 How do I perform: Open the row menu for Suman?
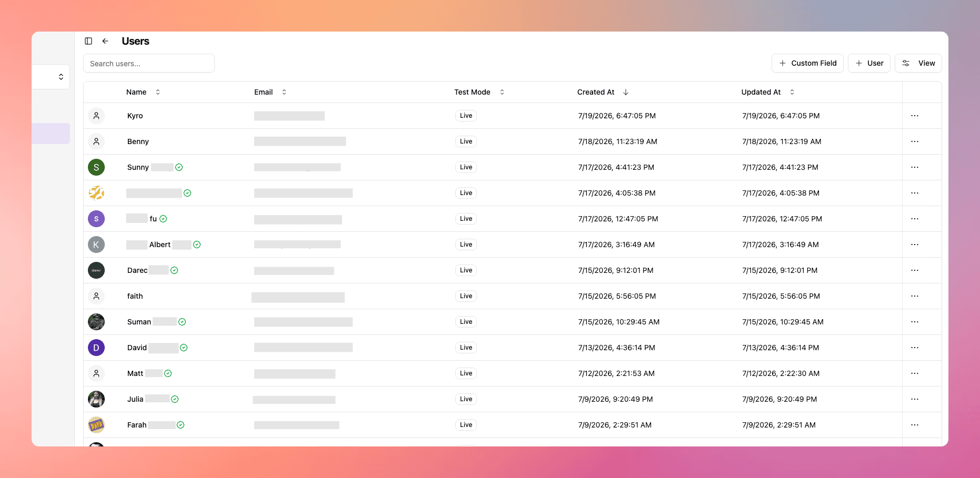[915, 322]
